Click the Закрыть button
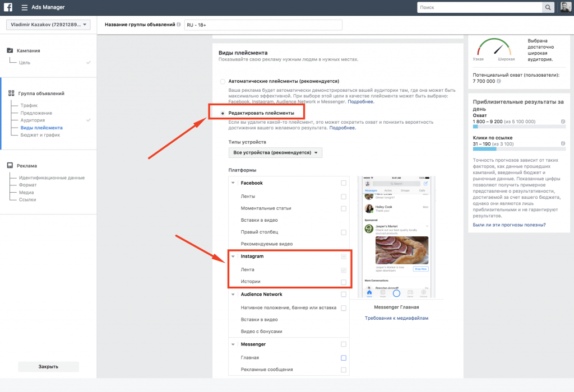Image resolution: width=574 pixels, height=392 pixels. click(x=48, y=366)
